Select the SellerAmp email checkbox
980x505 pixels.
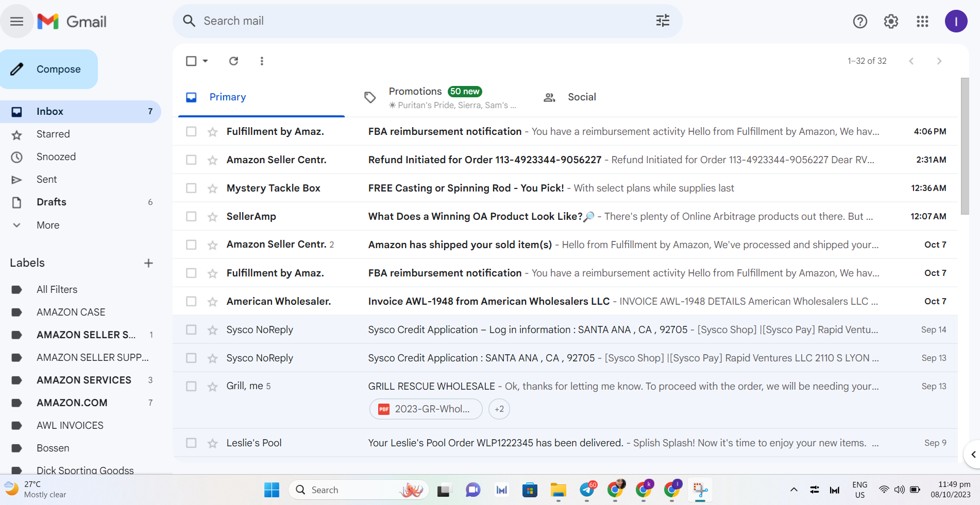[x=191, y=217]
